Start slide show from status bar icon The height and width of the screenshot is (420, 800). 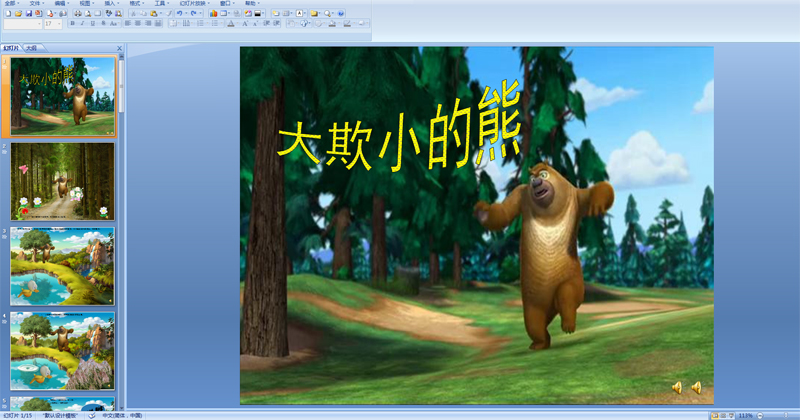731,416
